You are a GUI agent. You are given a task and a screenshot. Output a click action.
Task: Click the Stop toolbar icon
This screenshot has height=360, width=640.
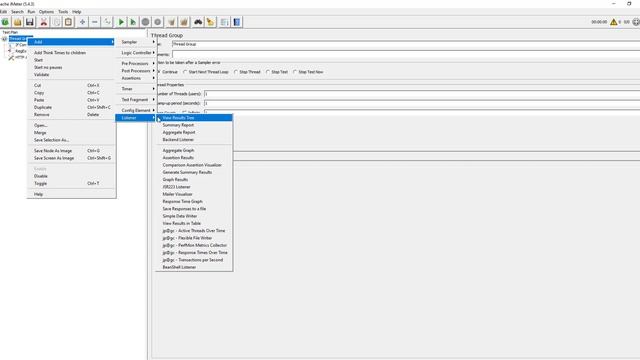click(145, 22)
